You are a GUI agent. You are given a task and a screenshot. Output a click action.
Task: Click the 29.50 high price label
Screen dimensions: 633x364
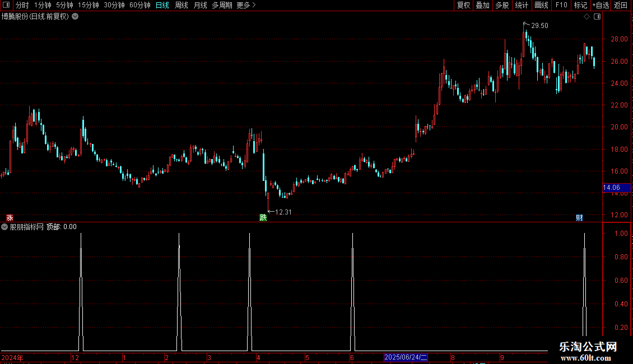[x=539, y=26]
